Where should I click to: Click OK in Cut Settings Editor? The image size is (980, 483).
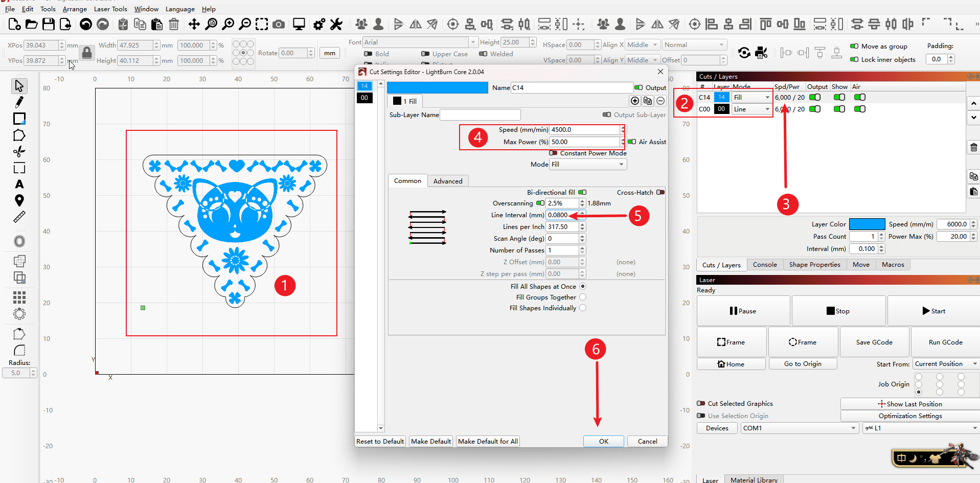tap(603, 441)
